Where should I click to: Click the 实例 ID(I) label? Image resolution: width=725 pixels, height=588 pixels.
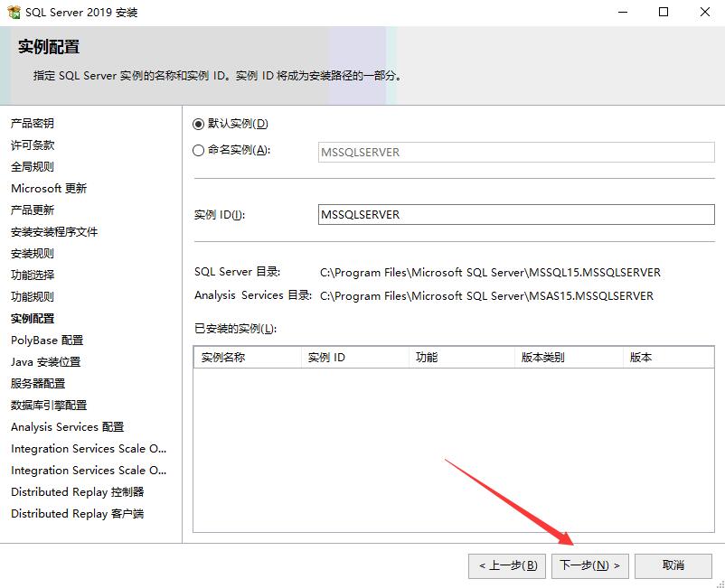(220, 215)
